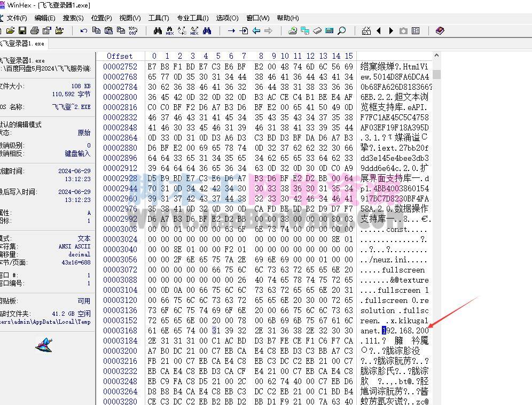532x405 pixels.
Task: Select the 飞飞登录器1.exe document tab
Action: pos(23,43)
